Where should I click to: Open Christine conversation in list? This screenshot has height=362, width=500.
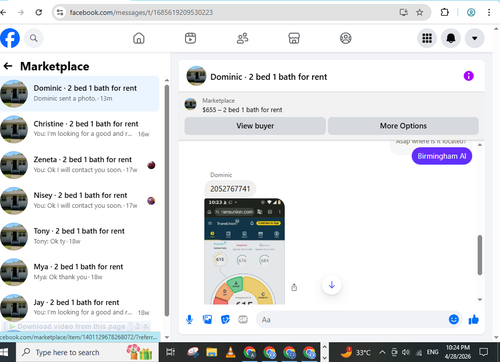[79, 129]
